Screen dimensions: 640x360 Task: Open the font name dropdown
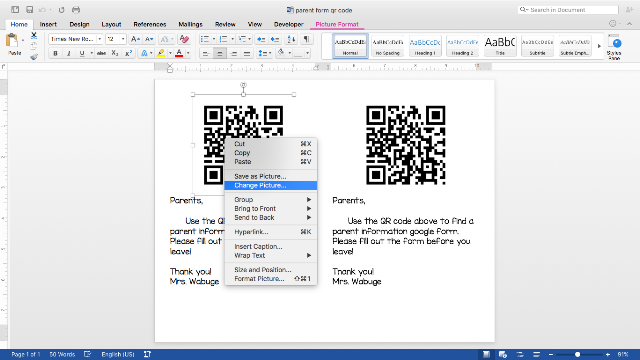click(100, 39)
